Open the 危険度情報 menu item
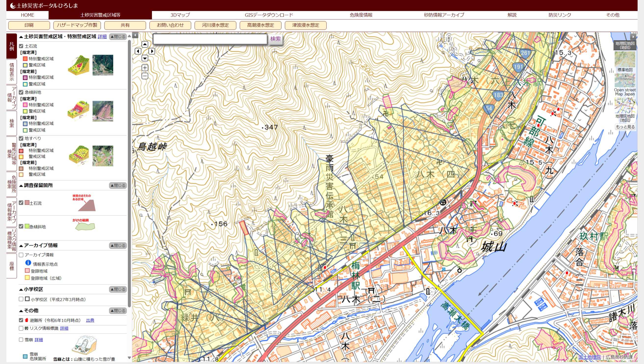The image size is (644, 364). 361,15
